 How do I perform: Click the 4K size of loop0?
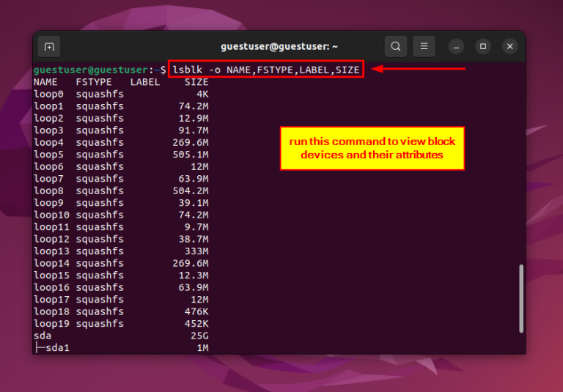pyautogui.click(x=202, y=95)
